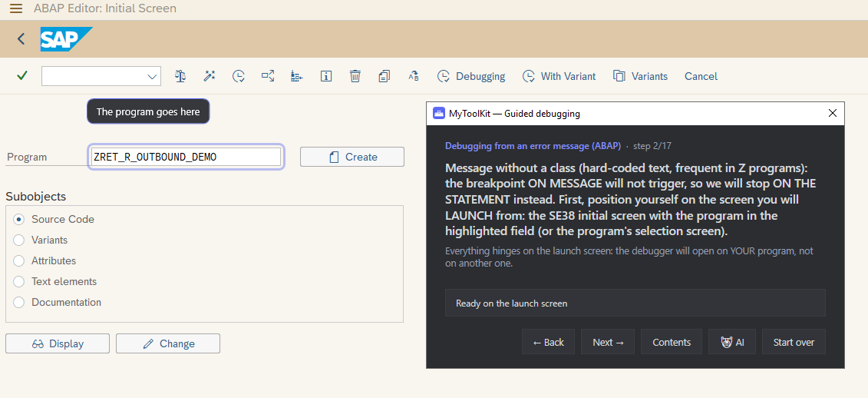Open the command field dropdown arrow

coord(152,77)
